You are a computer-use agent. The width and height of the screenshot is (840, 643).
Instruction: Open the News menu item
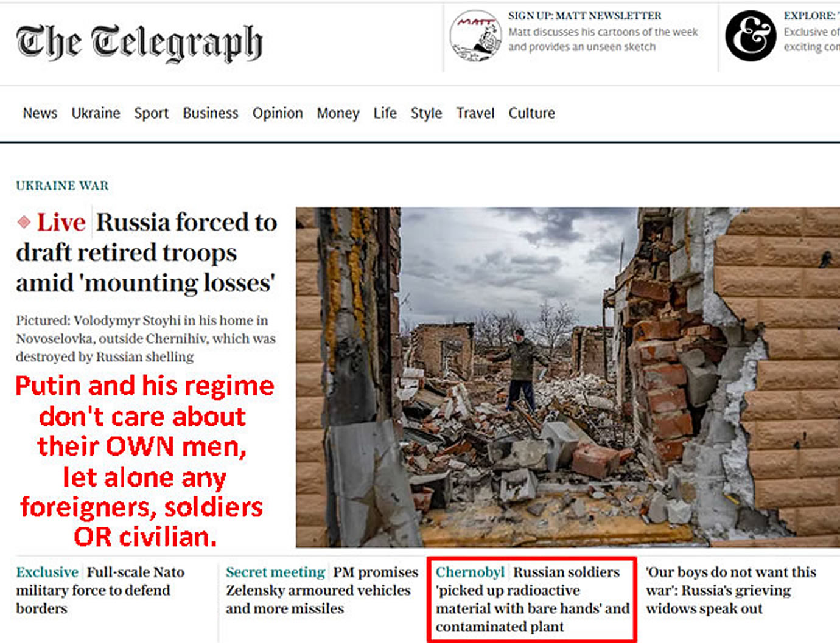click(40, 113)
